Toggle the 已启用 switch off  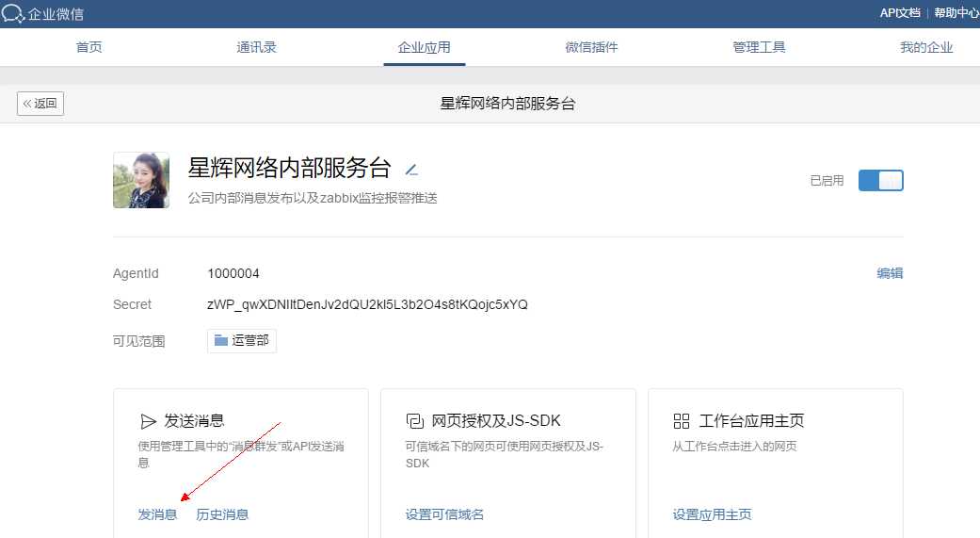click(x=880, y=180)
